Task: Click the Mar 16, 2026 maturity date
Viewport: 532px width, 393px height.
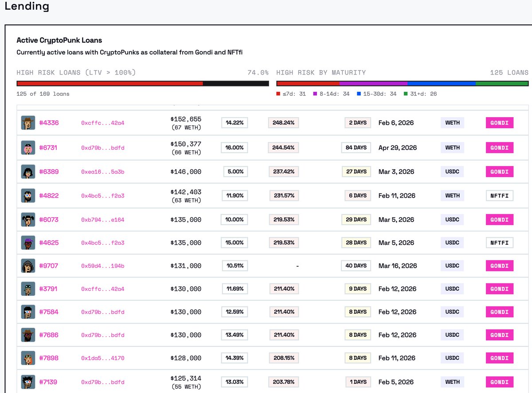Action: (398, 266)
